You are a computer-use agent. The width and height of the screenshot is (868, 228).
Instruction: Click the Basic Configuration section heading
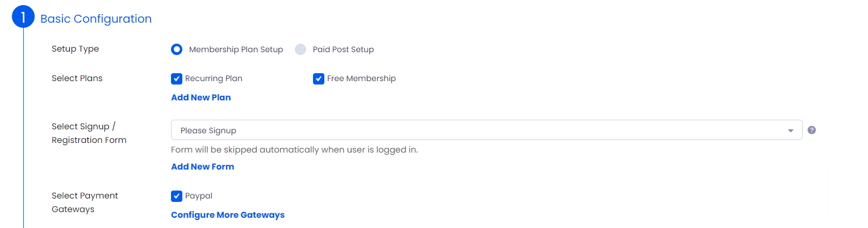(x=96, y=19)
